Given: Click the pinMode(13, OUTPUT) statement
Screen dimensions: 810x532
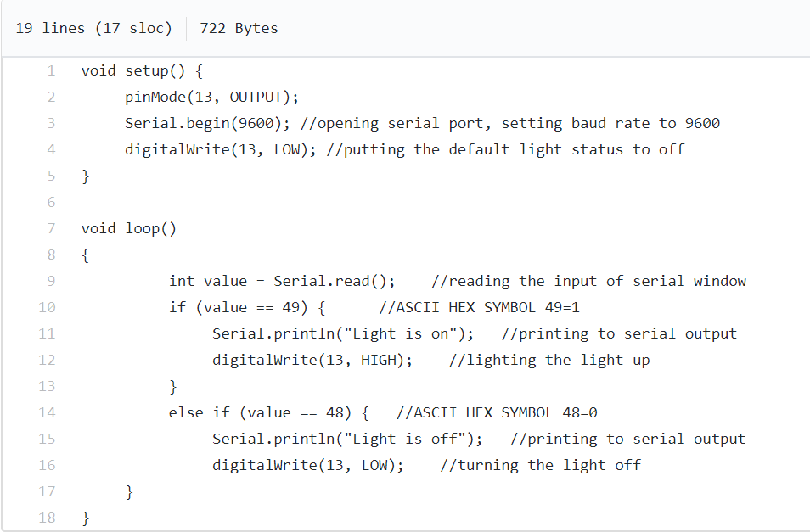Looking at the screenshot, I should (x=211, y=97).
